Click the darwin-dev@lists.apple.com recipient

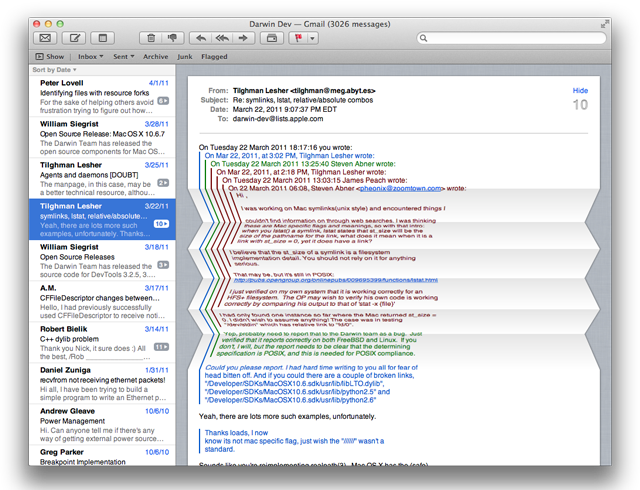(x=278, y=119)
